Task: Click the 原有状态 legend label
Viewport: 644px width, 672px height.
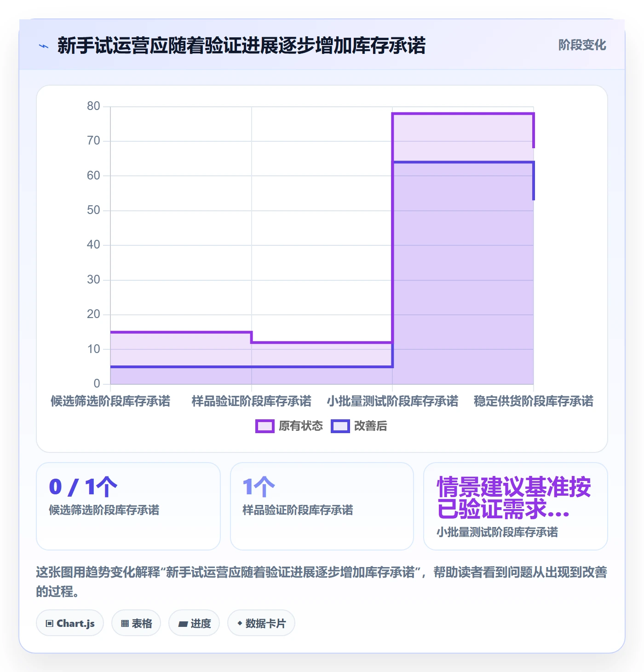Action: coord(301,426)
